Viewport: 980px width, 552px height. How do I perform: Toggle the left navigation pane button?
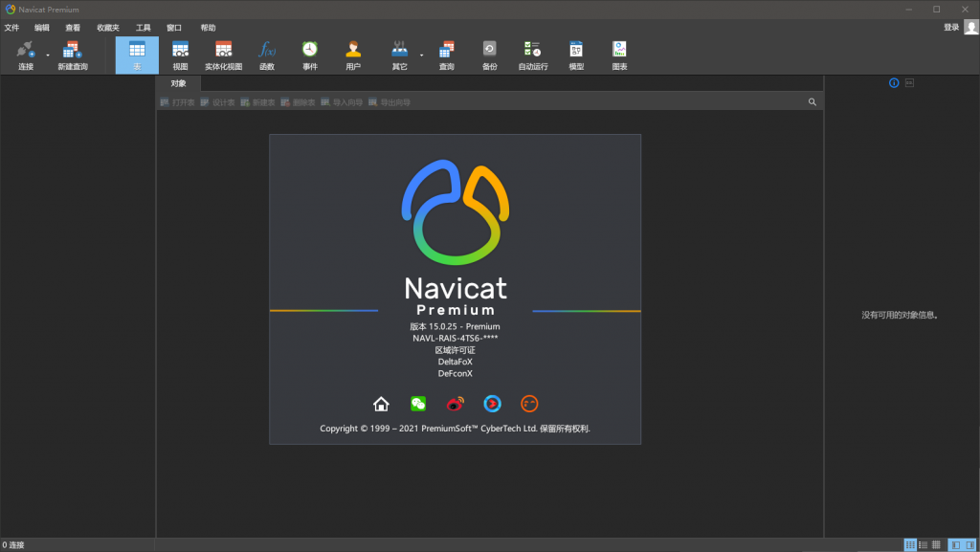956,545
